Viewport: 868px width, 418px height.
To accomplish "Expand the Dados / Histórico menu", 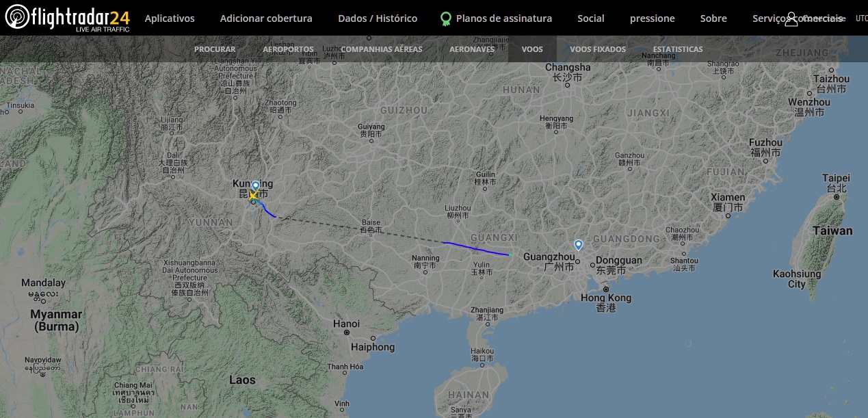I will point(378,18).
